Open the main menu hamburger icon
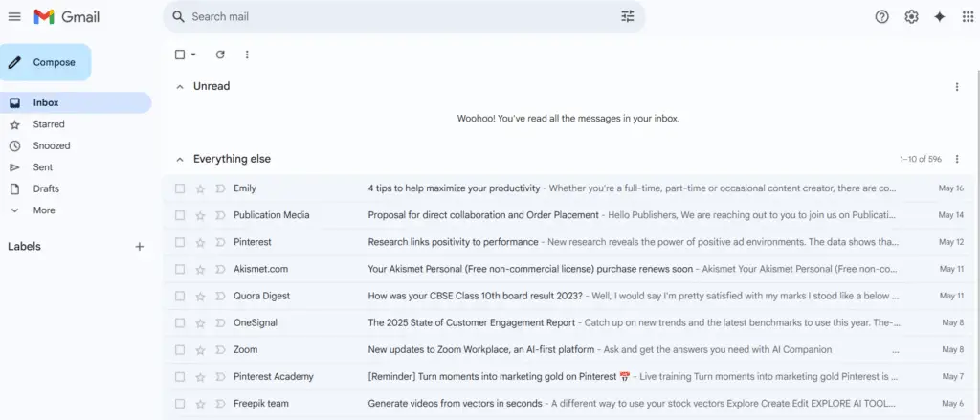The height and width of the screenshot is (420, 980). click(x=14, y=17)
